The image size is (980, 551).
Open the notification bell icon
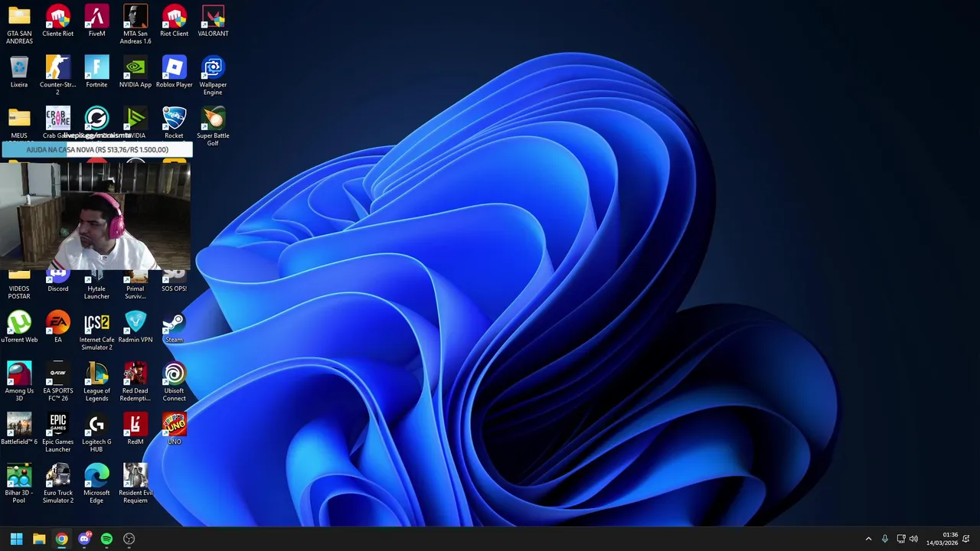pyautogui.click(x=966, y=539)
